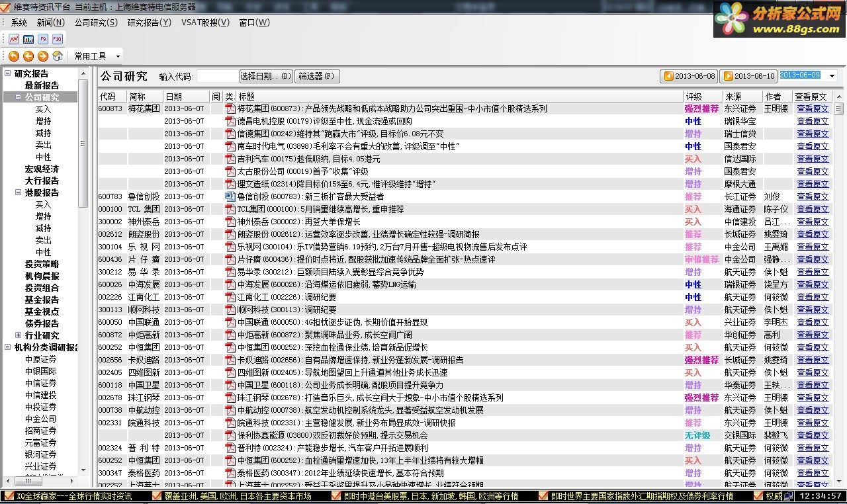Click PDF icon for 四维图新 report
847x504 pixels.
(230, 372)
